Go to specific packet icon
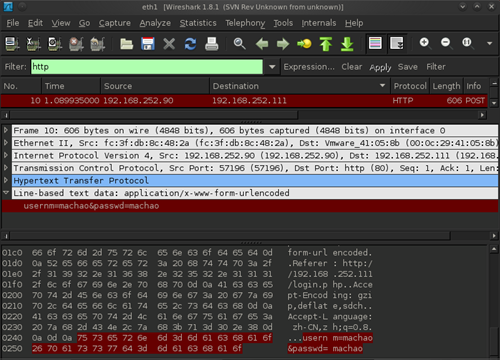Screen dimensions: 500x360 tap(304, 43)
